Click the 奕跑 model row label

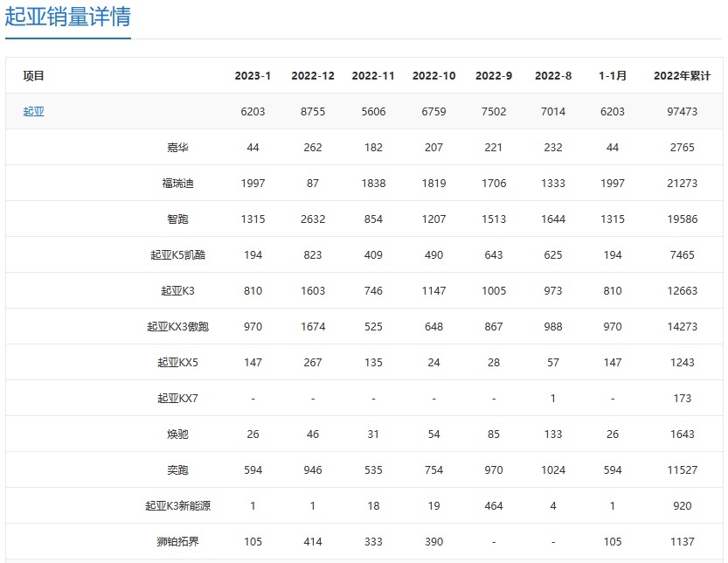pyautogui.click(x=177, y=469)
